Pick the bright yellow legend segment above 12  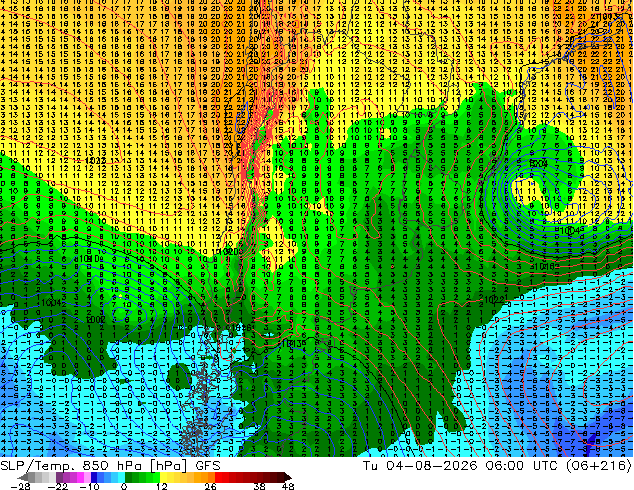click(x=163, y=477)
